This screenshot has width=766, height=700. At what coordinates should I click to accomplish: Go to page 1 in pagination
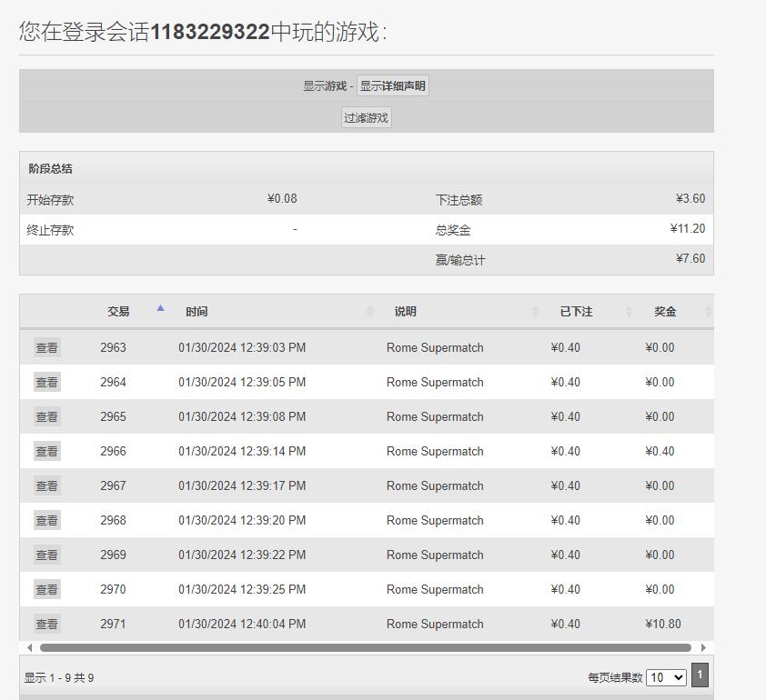(700, 675)
